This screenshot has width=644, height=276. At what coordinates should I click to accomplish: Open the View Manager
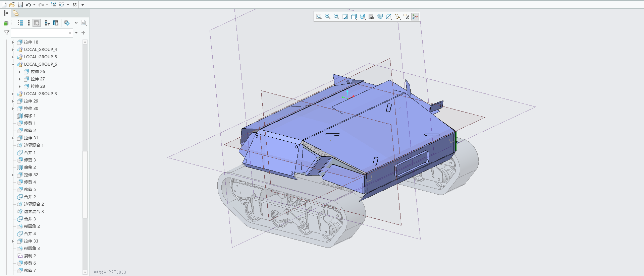(371, 16)
